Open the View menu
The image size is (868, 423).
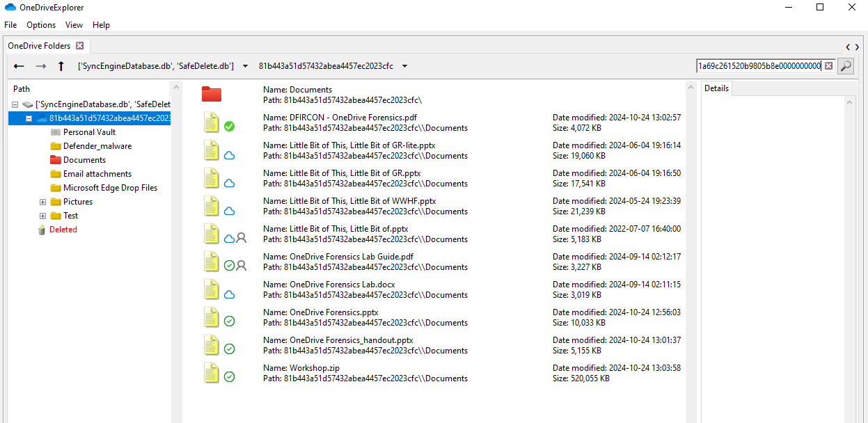click(x=74, y=25)
